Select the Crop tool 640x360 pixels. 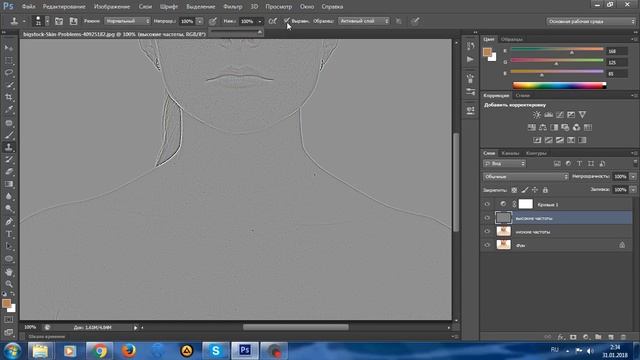tap(9, 97)
